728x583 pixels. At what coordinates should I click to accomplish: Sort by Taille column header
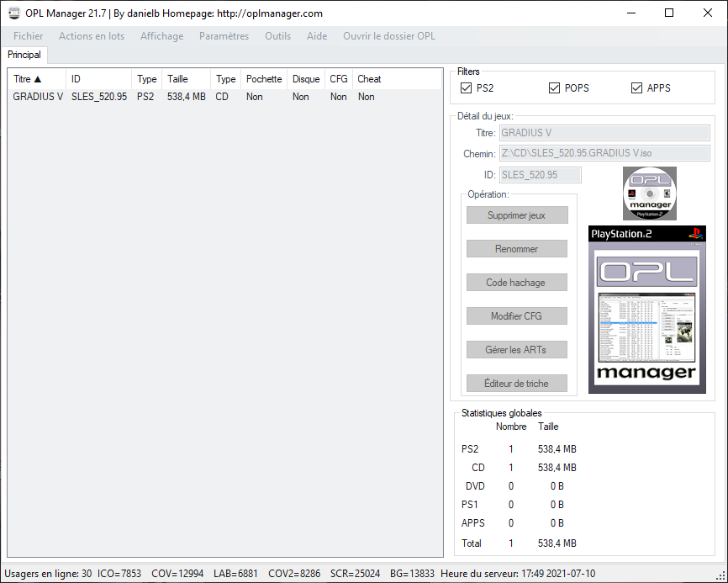click(186, 79)
